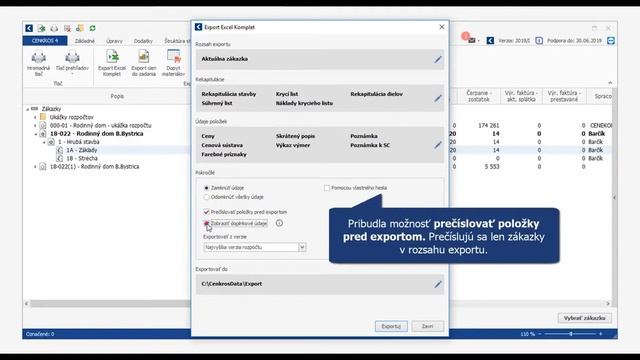Click the 5 553 value cell
The width and height of the screenshot is (640, 360).
tap(492, 167)
